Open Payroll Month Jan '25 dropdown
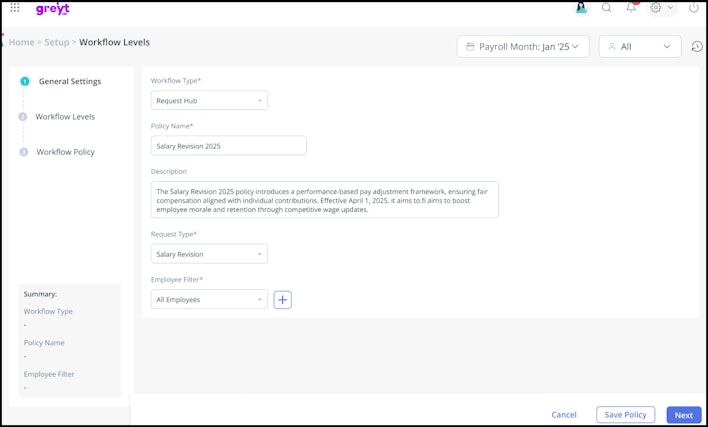 click(523, 46)
